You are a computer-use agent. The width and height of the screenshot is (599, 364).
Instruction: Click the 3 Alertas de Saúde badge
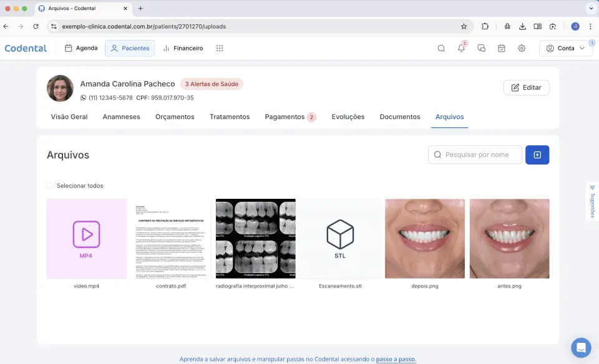212,84
